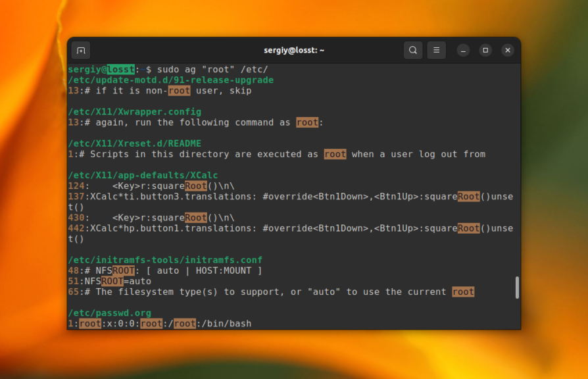Close the terminal window
588x379 pixels.
[x=508, y=50]
